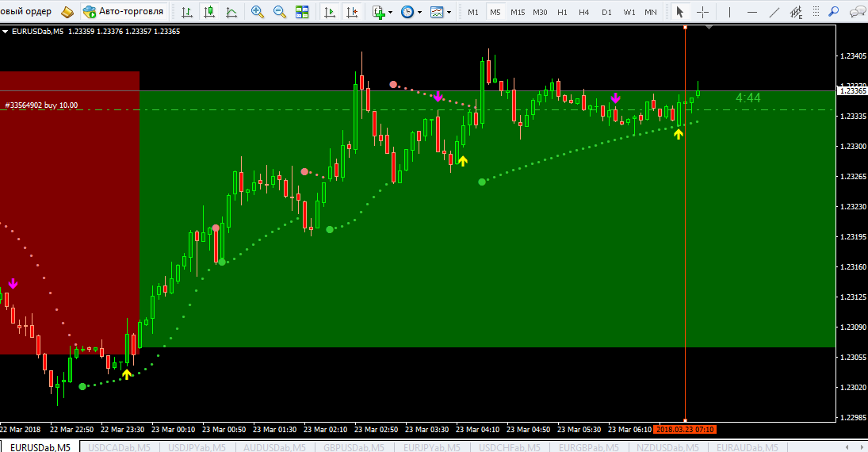Open the GBPUSDab,M5 chart tab
The height and width of the screenshot is (452, 868).
coord(354,447)
